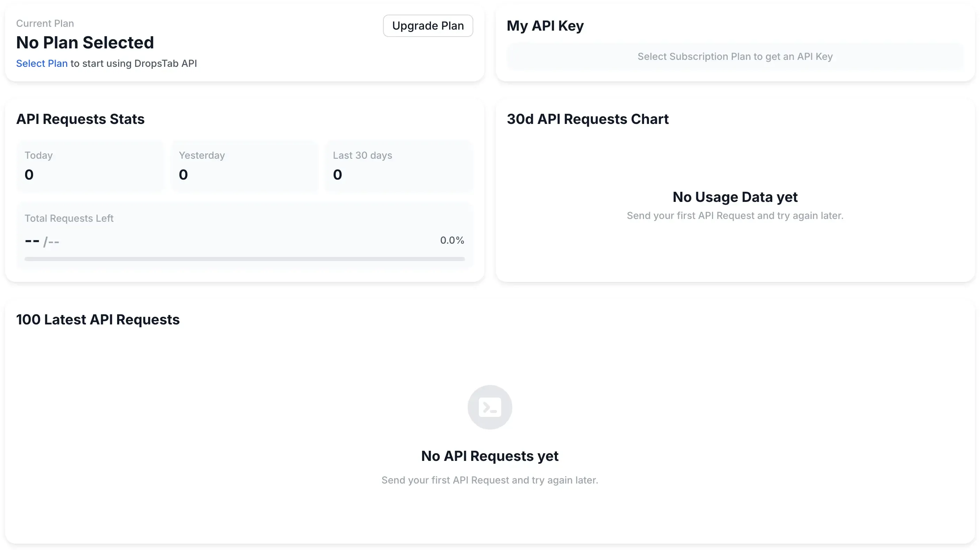Click the 100 Latest API Requests heading
The width and height of the screenshot is (980, 550).
coord(98,320)
